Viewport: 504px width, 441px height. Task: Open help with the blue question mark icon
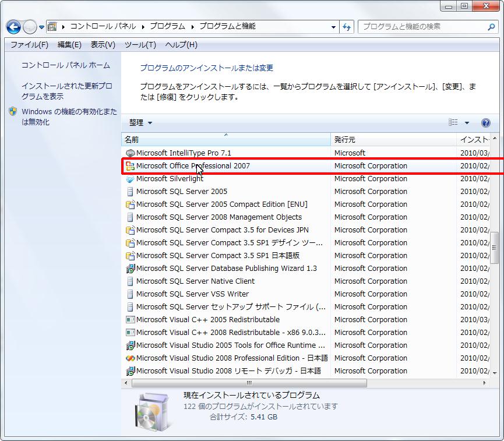(486, 123)
